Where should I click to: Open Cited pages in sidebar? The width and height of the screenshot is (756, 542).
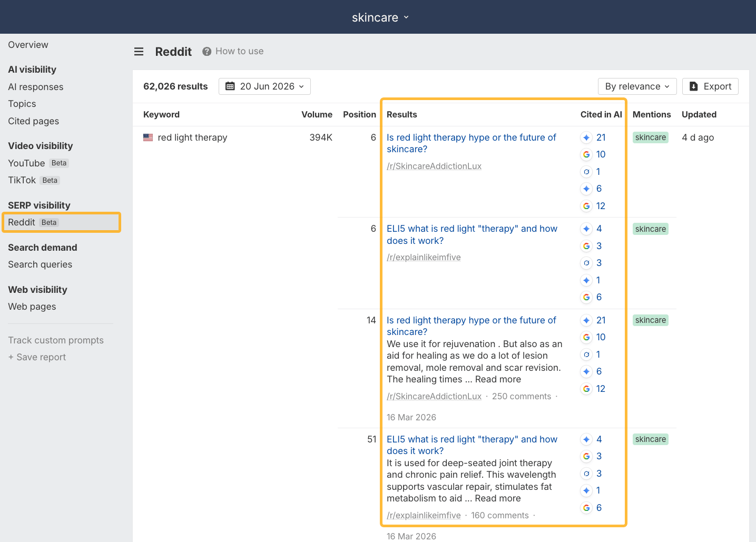click(34, 121)
